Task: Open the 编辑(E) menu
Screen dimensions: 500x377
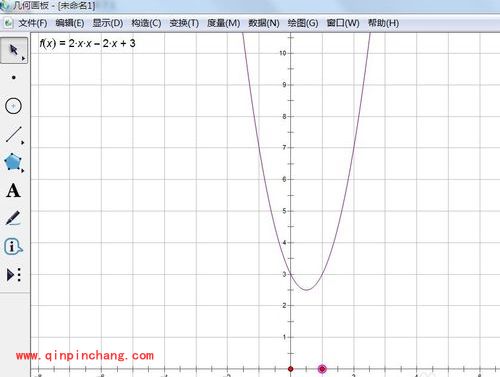Action: [70, 23]
